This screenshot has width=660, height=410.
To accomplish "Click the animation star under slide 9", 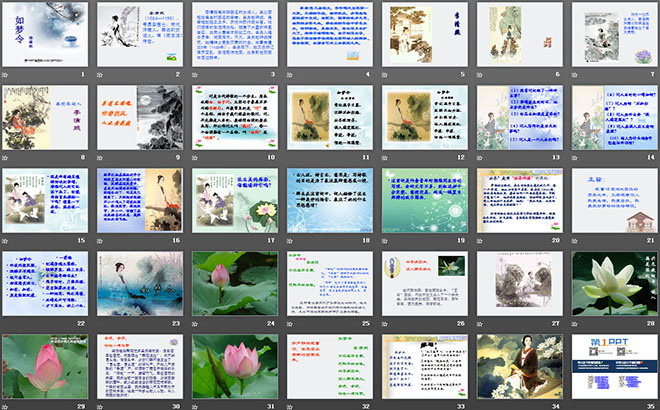I will pos(100,158).
